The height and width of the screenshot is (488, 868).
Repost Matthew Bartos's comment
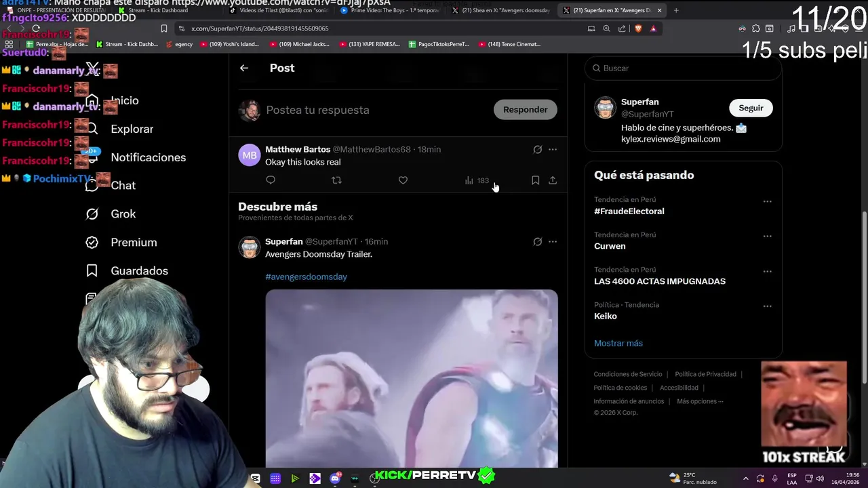coord(336,180)
